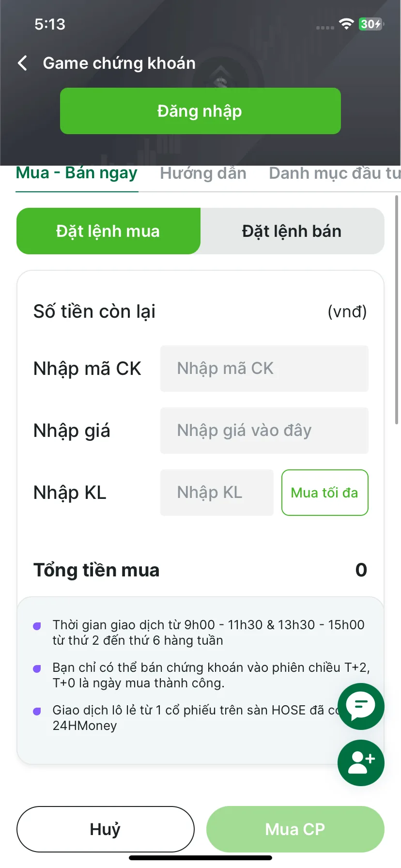The image size is (401, 868).
Task: Click the Mua tối đa button
Action: (325, 493)
